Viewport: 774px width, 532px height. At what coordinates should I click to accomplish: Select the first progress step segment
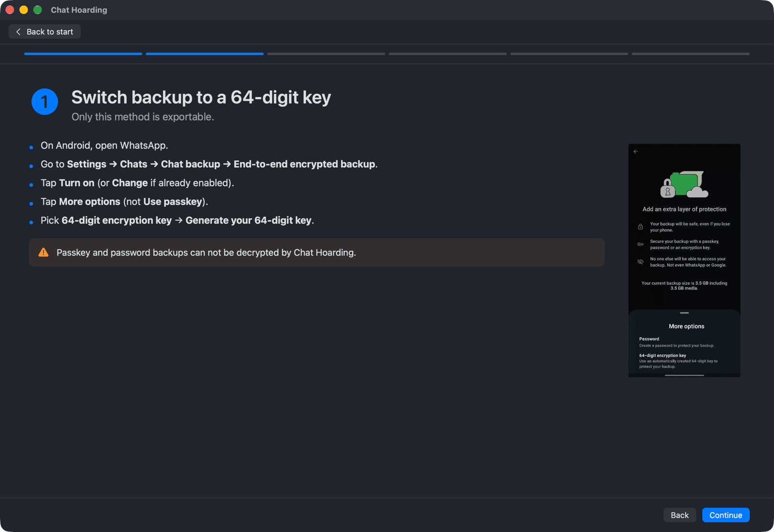83,54
